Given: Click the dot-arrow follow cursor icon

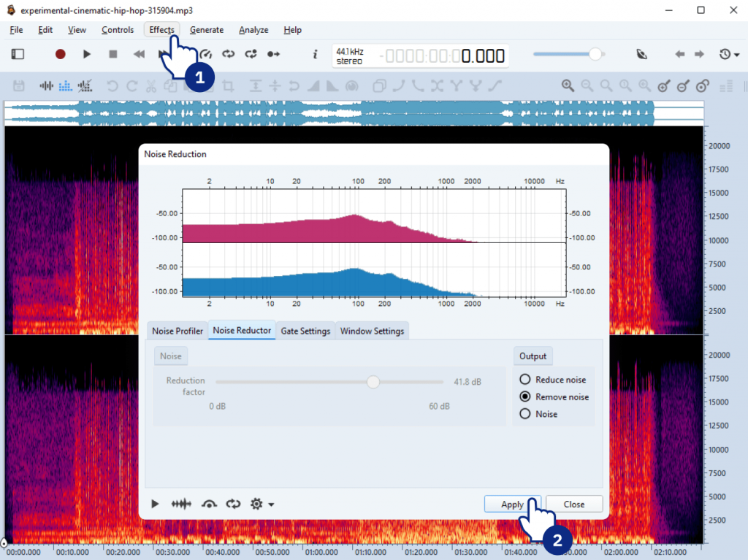Looking at the screenshot, I should 273,54.
